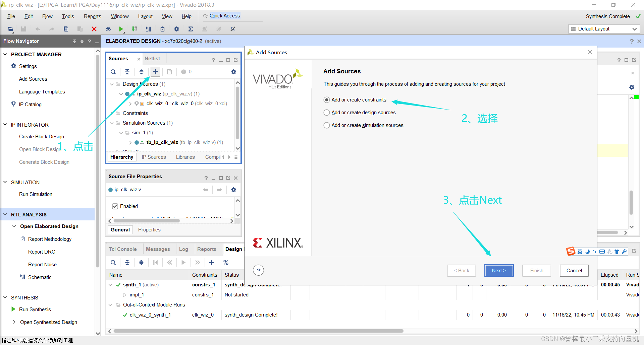Click the Back button in dialog
The width and height of the screenshot is (644, 345).
[461, 271]
